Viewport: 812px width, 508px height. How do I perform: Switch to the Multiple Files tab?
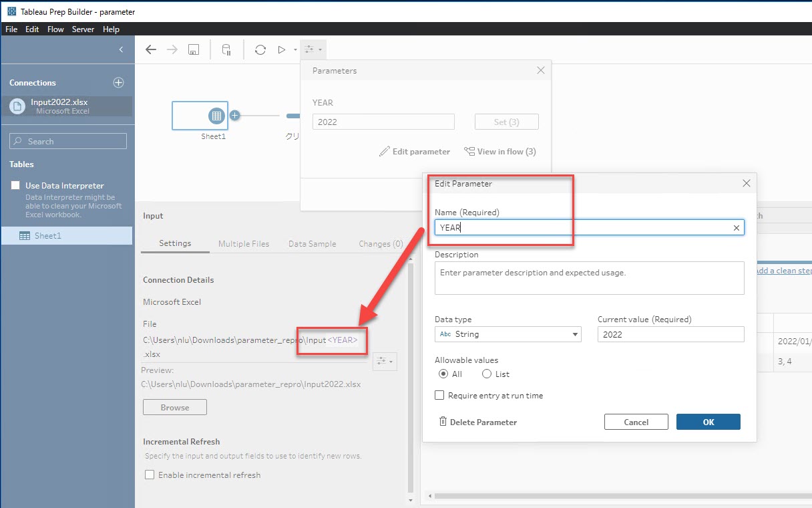click(x=244, y=244)
